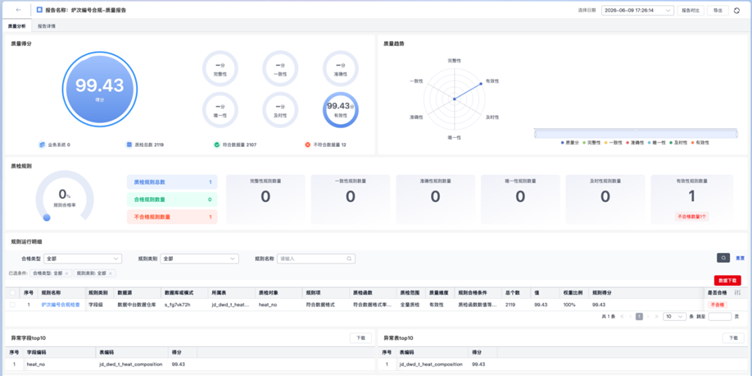
Task: Switch to 报告详情 tab
Action: pyautogui.click(x=47, y=26)
